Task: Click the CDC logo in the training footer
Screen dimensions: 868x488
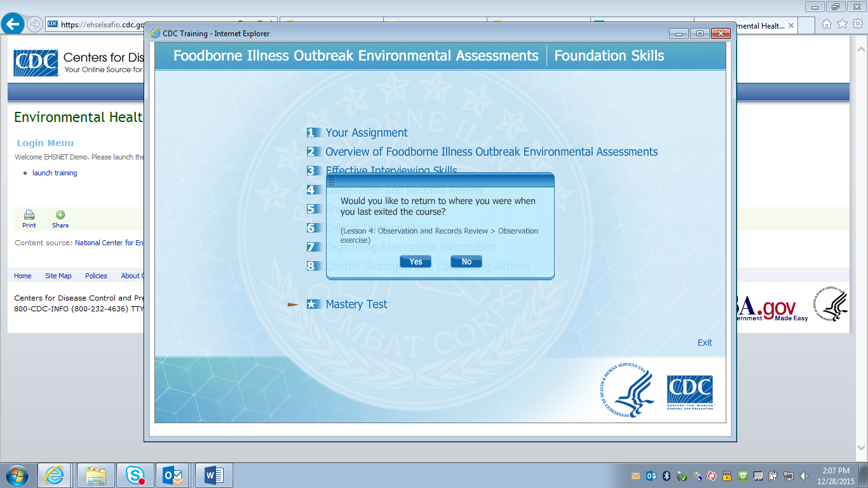Action: [x=689, y=393]
